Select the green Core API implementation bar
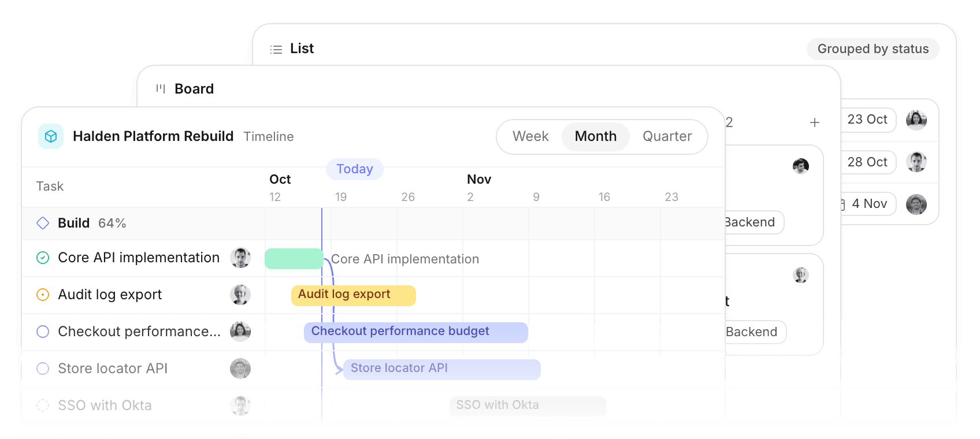Viewport: 980px width, 439px height. pos(294,259)
